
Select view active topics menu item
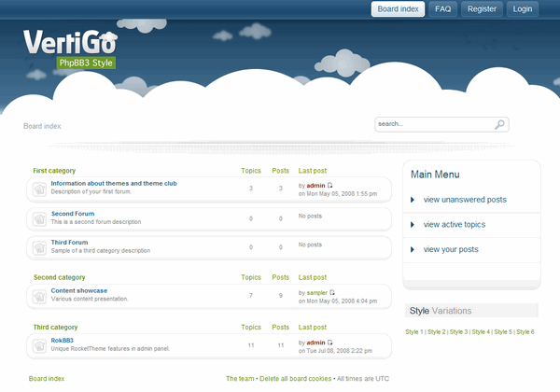click(x=455, y=225)
